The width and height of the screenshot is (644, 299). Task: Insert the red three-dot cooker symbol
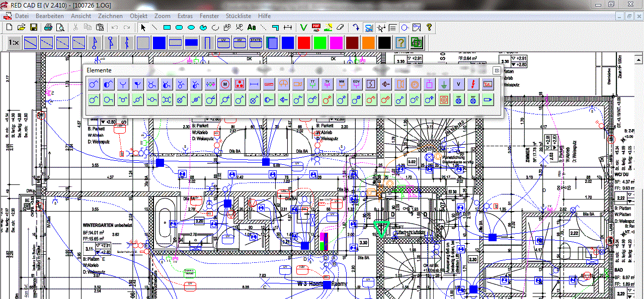tap(240, 84)
